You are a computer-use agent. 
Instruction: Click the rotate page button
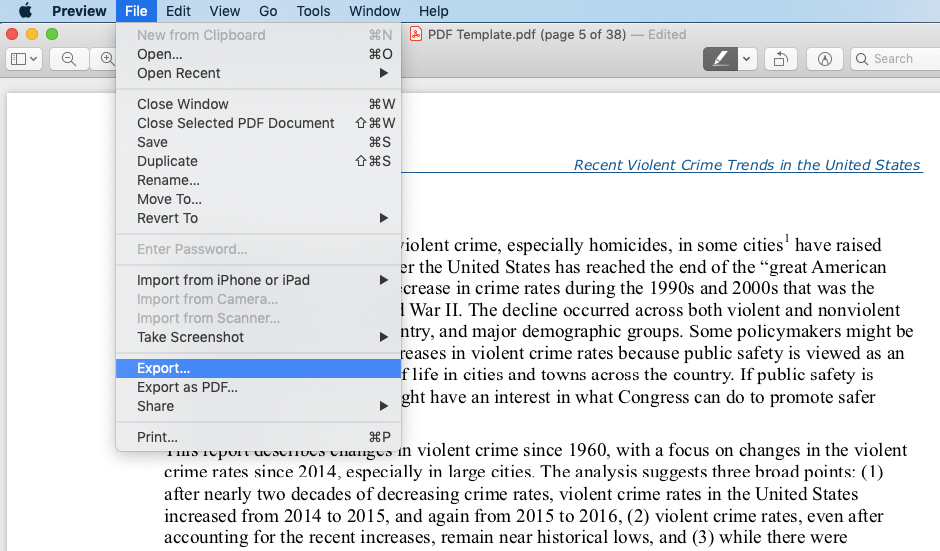point(780,59)
